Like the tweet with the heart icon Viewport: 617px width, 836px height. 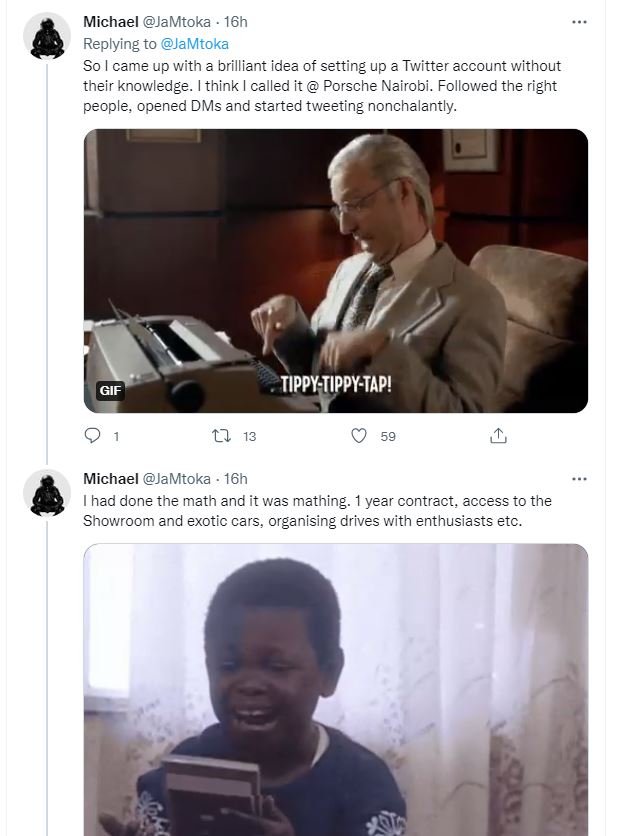359,436
